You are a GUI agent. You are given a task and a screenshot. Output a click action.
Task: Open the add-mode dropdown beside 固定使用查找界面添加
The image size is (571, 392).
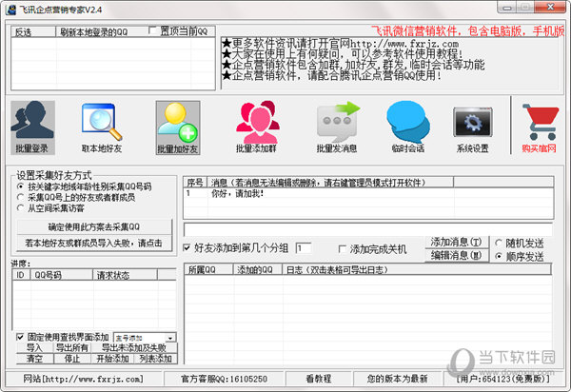coord(170,338)
